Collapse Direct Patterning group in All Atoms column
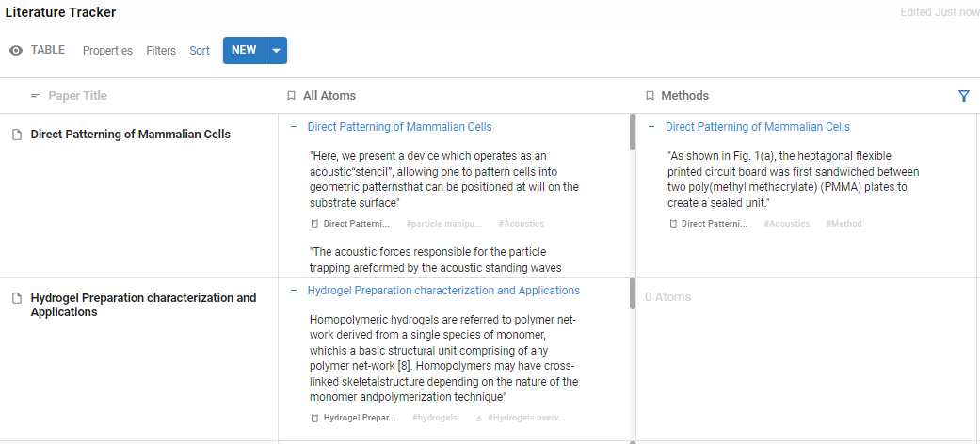The height and width of the screenshot is (444, 980). pyautogui.click(x=294, y=127)
